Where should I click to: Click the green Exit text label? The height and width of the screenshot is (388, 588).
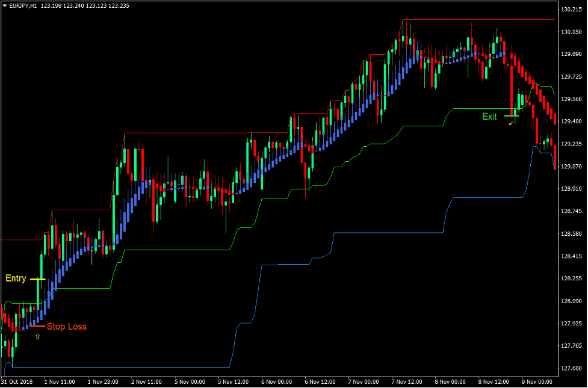[489, 117]
